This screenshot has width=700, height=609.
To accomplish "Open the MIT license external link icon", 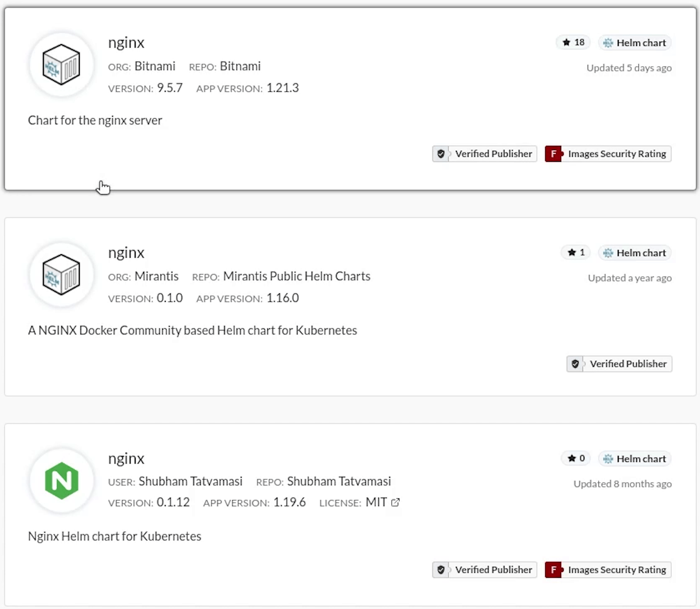I will [395, 502].
